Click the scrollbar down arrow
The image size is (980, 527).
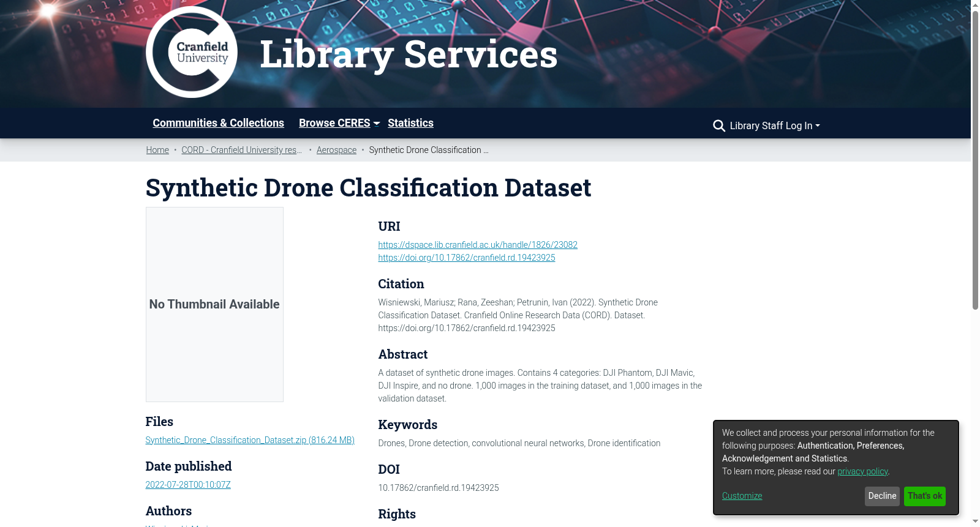click(x=975, y=522)
